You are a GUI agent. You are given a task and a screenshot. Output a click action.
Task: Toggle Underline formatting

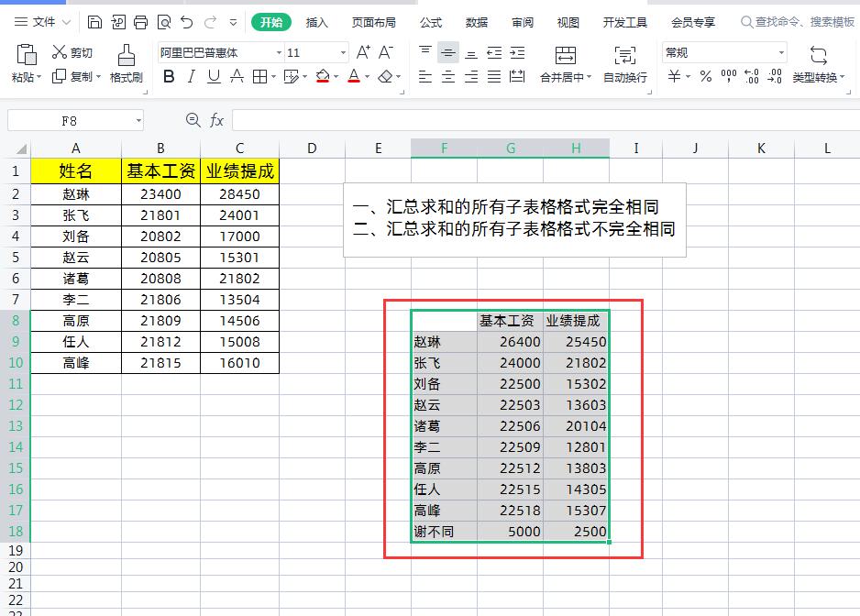click(x=214, y=76)
